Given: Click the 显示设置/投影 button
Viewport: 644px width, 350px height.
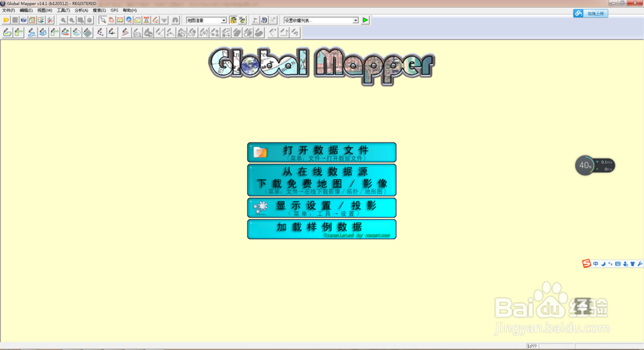Looking at the screenshot, I should pyautogui.click(x=321, y=208).
